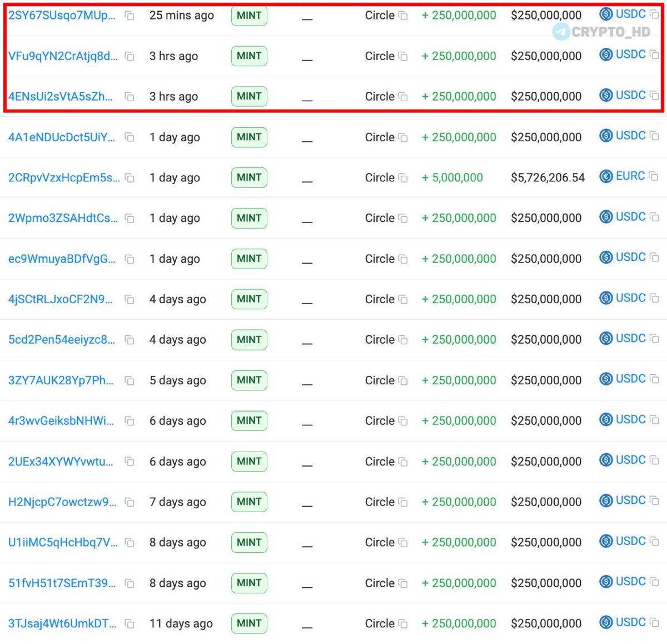
Task: Open USDC link in the 4r3wvGeiksbNHWi row
Action: click(631, 419)
